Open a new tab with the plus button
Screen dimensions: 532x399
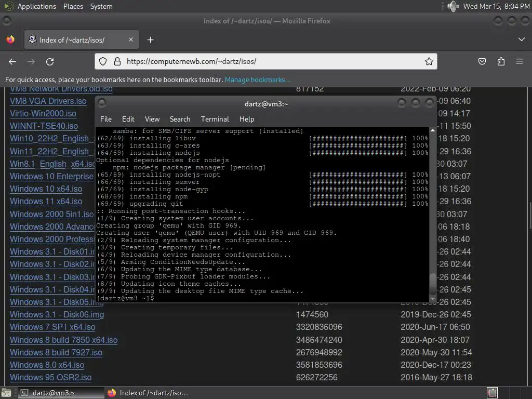coord(150,40)
